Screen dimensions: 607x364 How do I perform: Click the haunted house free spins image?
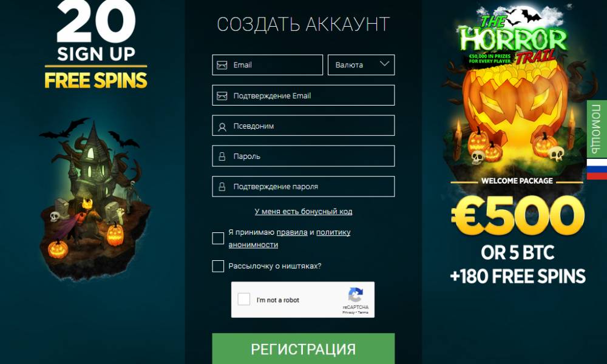point(95,197)
